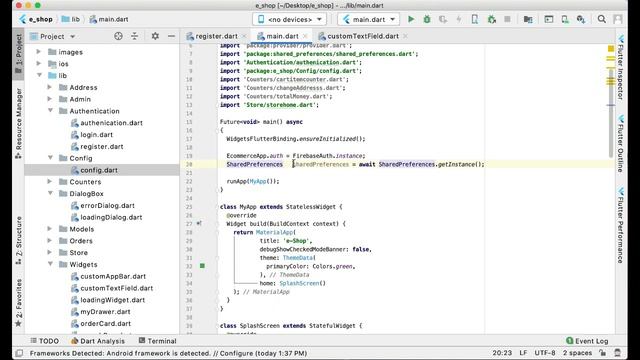Viewport: 640px width, 360px height.
Task: Close the customTextField.dart tab
Action: click(405, 36)
